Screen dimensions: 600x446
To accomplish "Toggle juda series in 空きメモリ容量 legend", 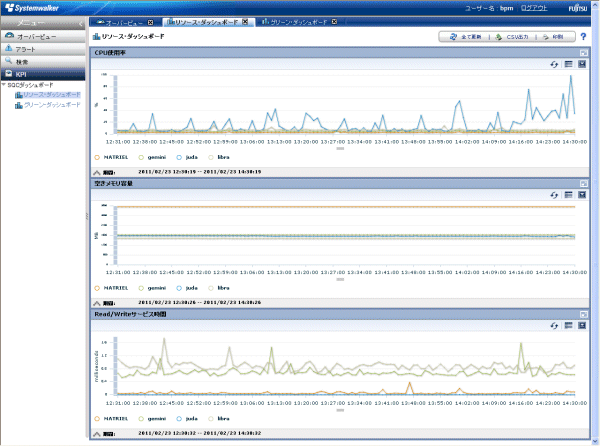I will tap(178, 288).
